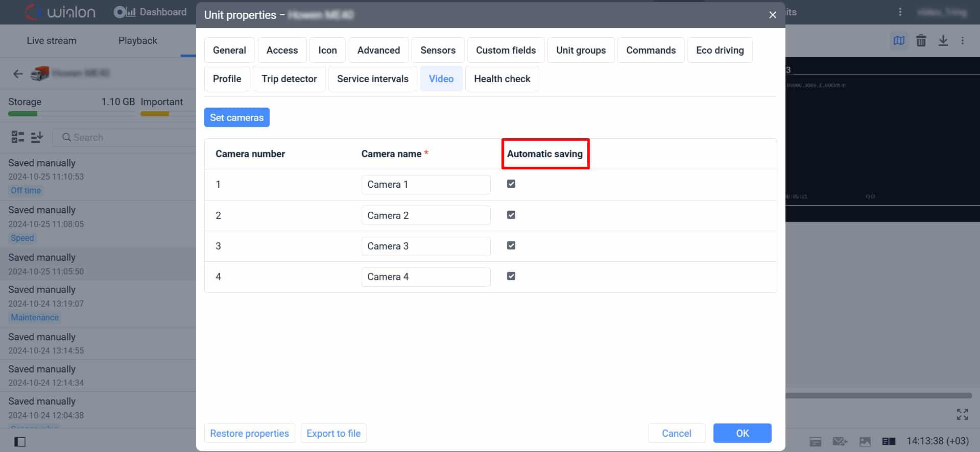Screen dimensions: 980x452
Task: Open the Health check tab
Action: tap(501, 79)
